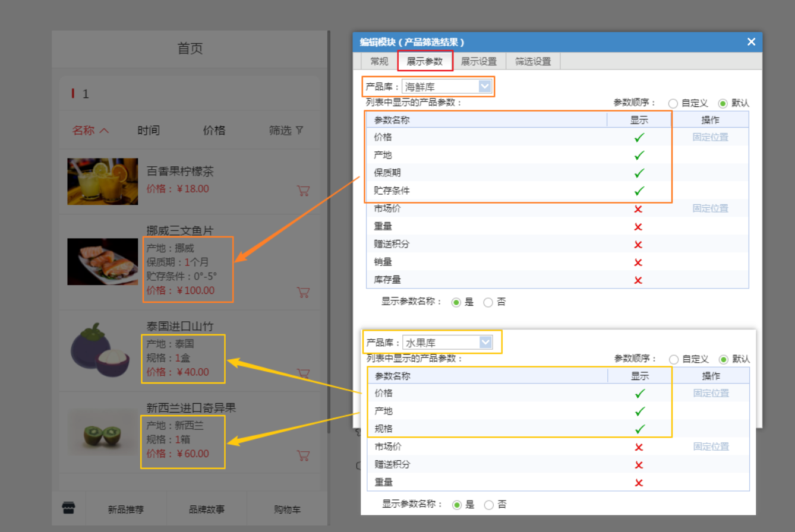
Task: Add 泰国进口山竹 via its cart icon
Action: point(303,373)
